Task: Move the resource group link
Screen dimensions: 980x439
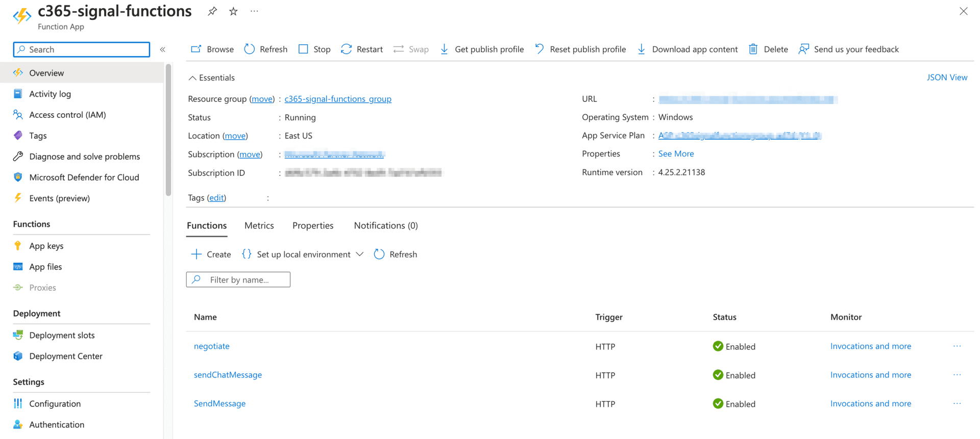Action: point(262,99)
